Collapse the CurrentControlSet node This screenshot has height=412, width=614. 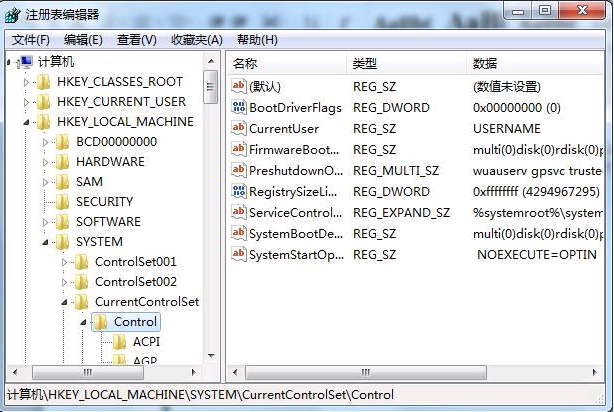point(65,302)
